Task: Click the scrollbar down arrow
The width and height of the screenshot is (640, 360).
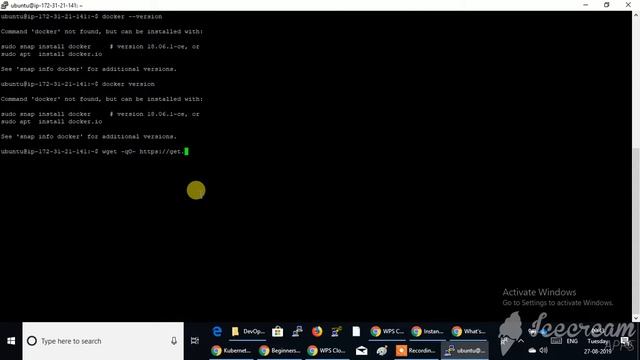Action: click(636, 318)
